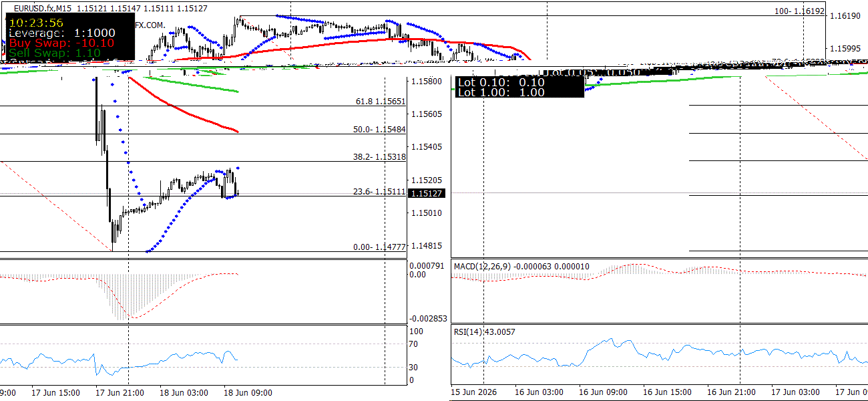Image resolution: width=868 pixels, height=401 pixels.
Task: Click the Fibonacci label 38.2- 1.15318
Action: click(x=379, y=157)
